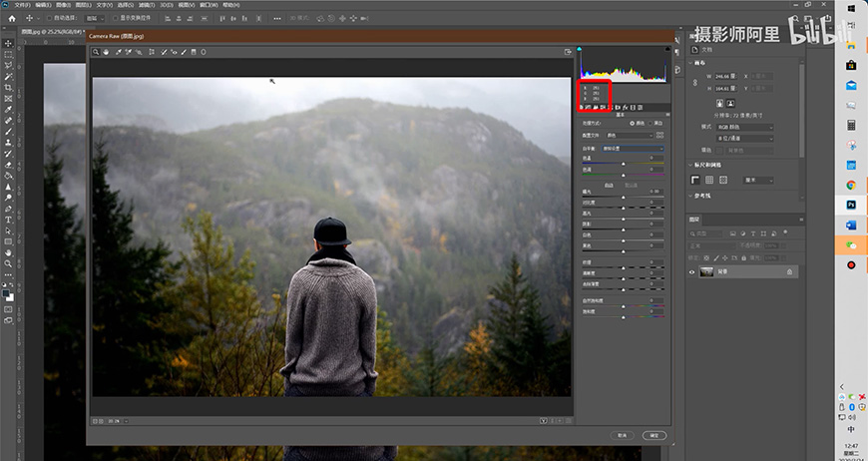The width and height of the screenshot is (868, 461).
Task: Open the bit depth dropdown in Properties
Action: pyautogui.click(x=745, y=139)
